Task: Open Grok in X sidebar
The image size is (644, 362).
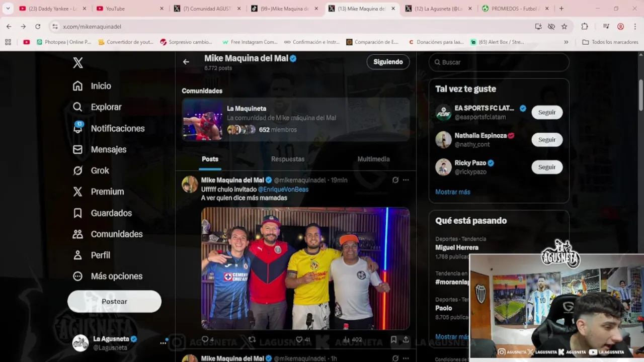Action: 91,170
